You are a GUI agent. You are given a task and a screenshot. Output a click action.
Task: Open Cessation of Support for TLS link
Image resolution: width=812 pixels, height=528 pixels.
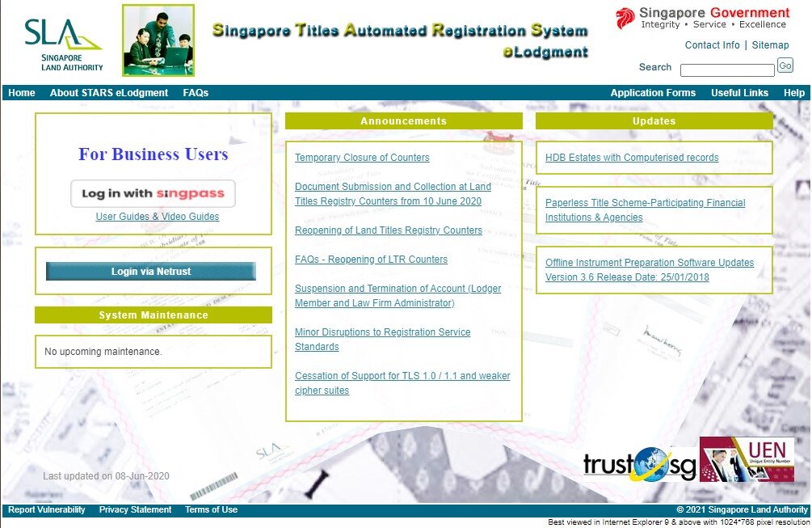[402, 383]
